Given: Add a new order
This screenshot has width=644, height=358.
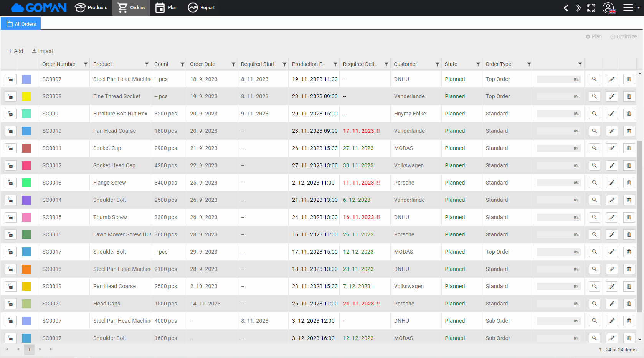Looking at the screenshot, I should coord(15,51).
